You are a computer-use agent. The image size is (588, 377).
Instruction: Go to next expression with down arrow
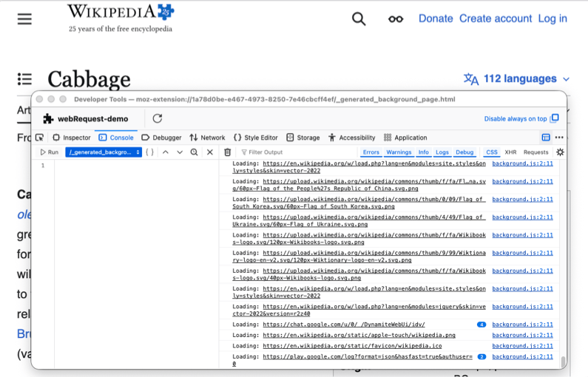(x=180, y=152)
